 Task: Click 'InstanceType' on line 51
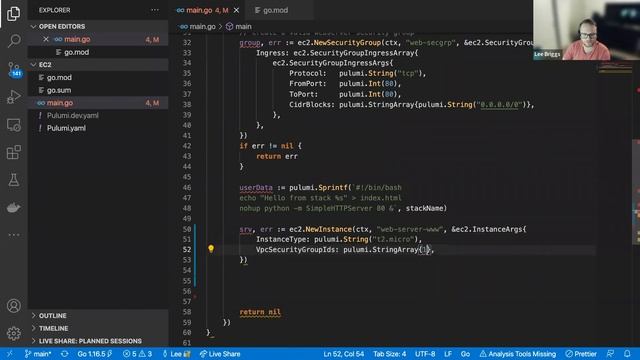[x=282, y=239]
